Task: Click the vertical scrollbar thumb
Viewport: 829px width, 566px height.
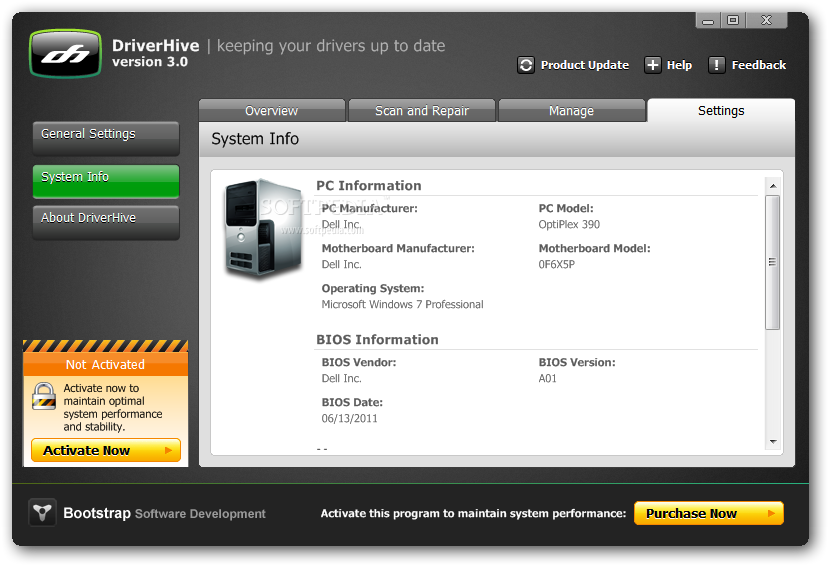Action: 773,262
